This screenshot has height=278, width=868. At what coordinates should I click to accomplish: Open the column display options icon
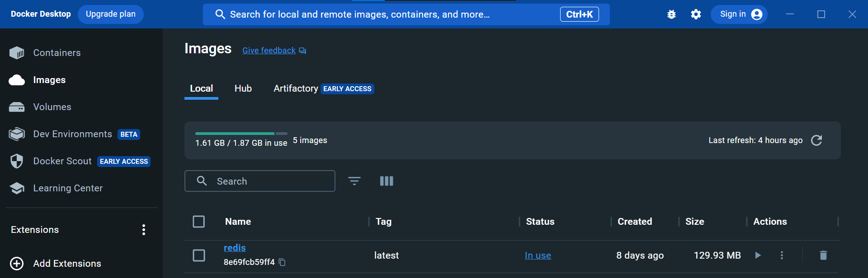coord(387,181)
